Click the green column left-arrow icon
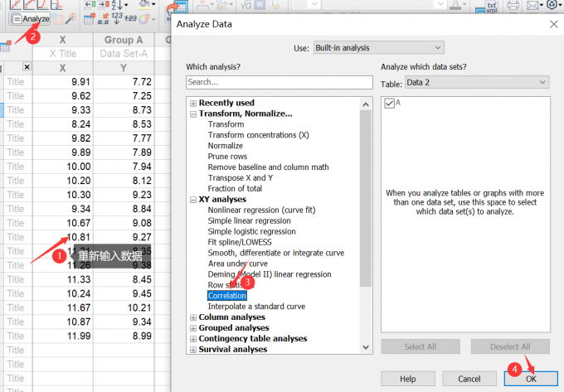 pyautogui.click(x=90, y=4)
